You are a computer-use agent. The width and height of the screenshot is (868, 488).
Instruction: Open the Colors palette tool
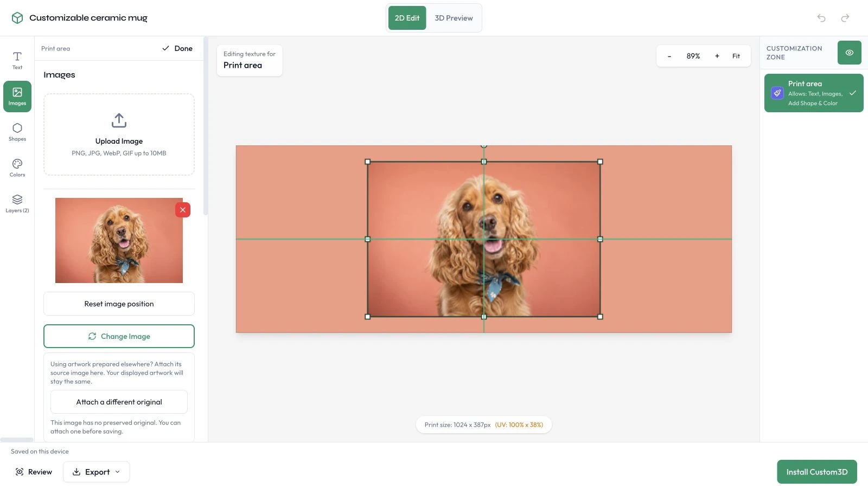[17, 168]
